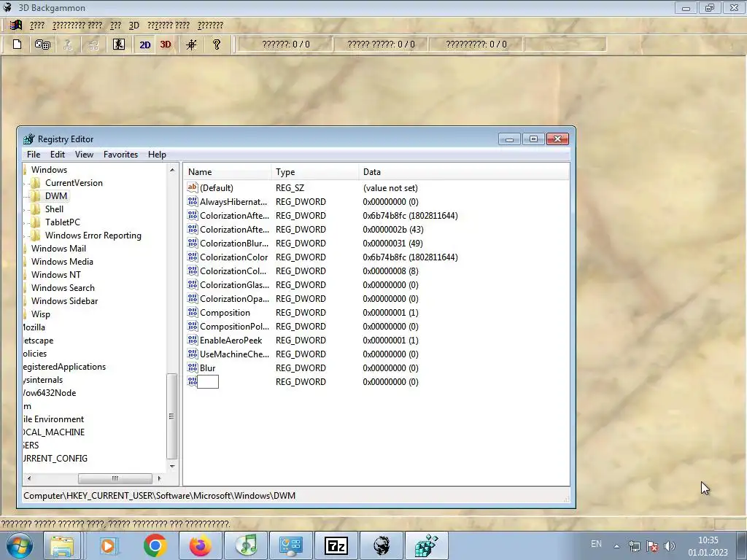Open 7-Zip from taskbar
Screen dimensions: 747x560
(336, 545)
